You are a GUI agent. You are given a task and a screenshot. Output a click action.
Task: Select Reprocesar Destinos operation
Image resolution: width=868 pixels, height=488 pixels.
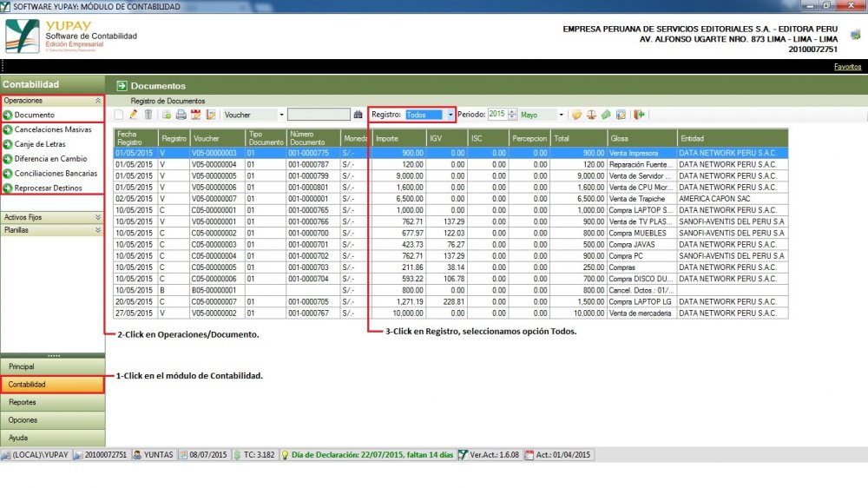click(48, 188)
